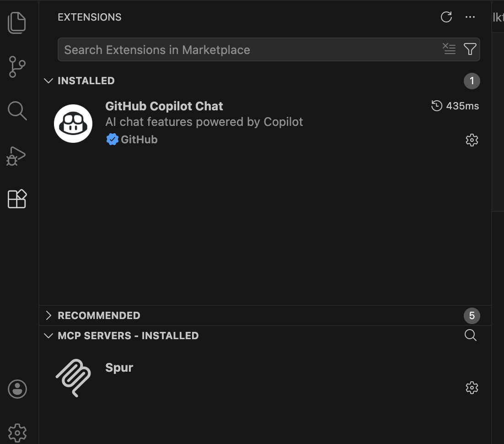Open the GitHub Copilot Chat extension icon
This screenshot has width=504, height=444.
click(73, 123)
